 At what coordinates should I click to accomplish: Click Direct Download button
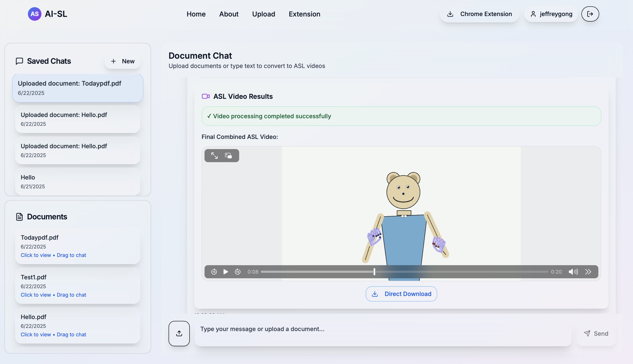(x=401, y=294)
